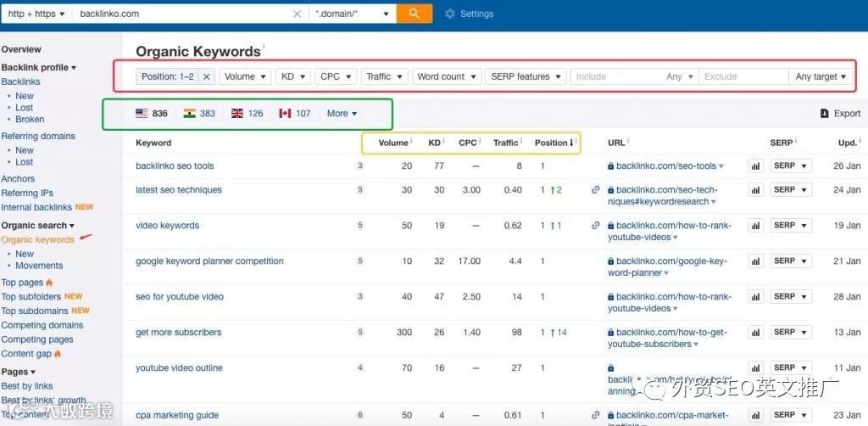Open the *.domain/* mode dropdown

pyautogui.click(x=353, y=14)
